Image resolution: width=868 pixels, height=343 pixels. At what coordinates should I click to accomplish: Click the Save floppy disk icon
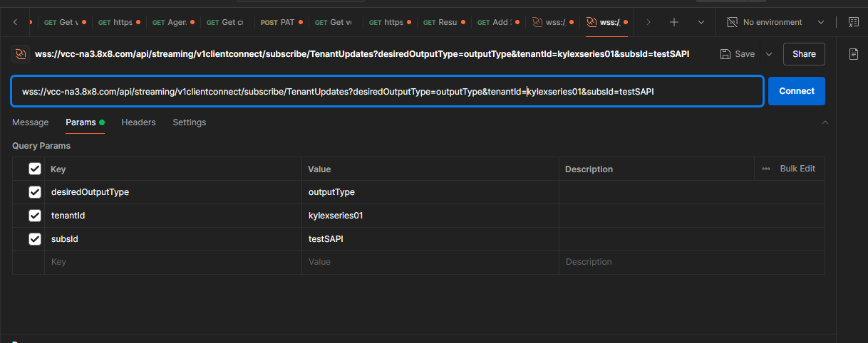pyautogui.click(x=725, y=54)
